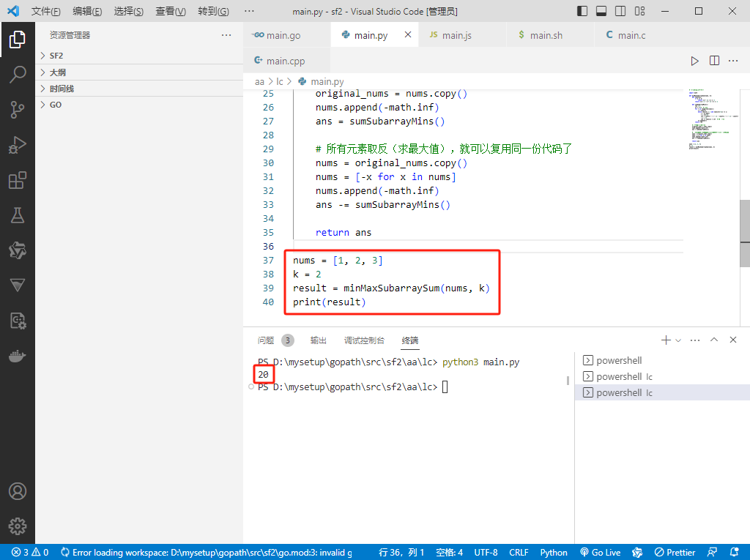
Task: Open Explorer panel more actions ellipsis
Action: point(226,35)
